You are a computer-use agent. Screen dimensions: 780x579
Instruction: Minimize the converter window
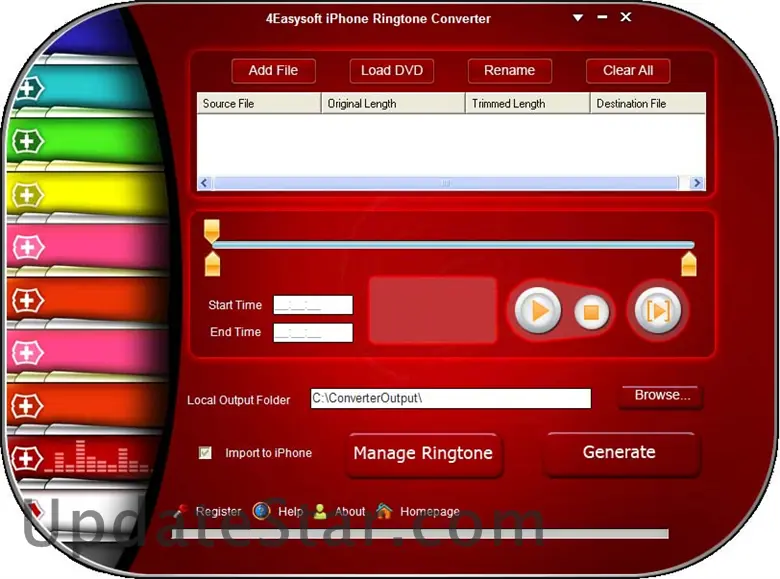pyautogui.click(x=602, y=17)
